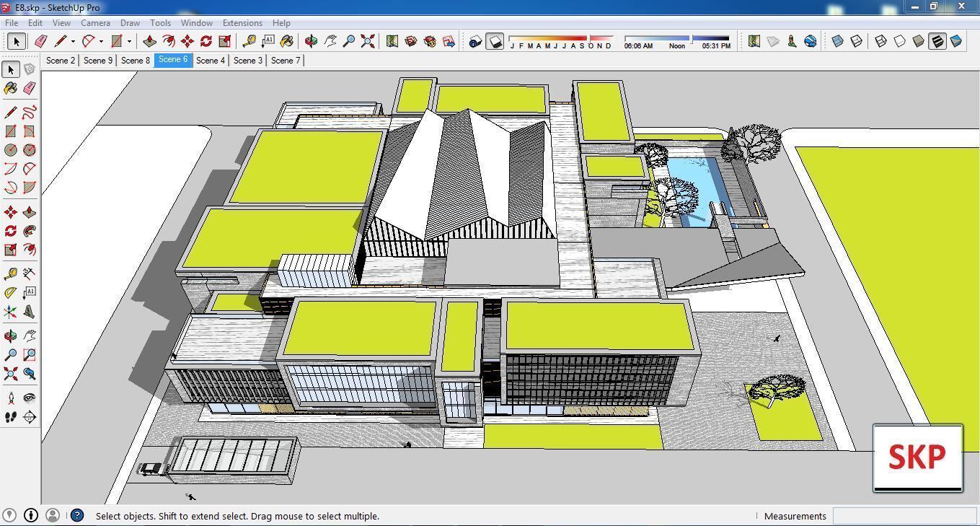Pick the Freehand drawing tool

point(30,113)
